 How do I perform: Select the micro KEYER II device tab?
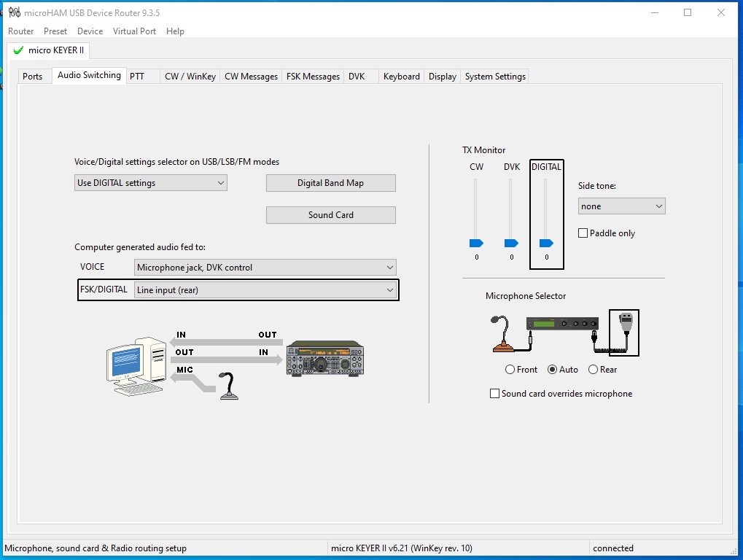pyautogui.click(x=49, y=50)
